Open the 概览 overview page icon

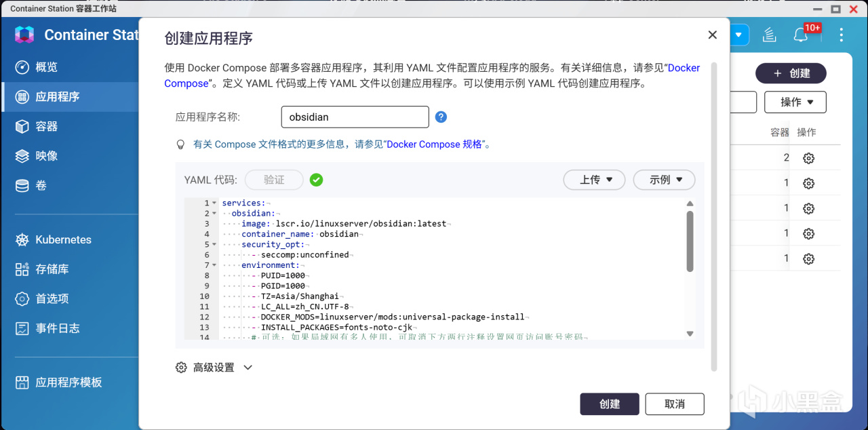pyautogui.click(x=22, y=67)
